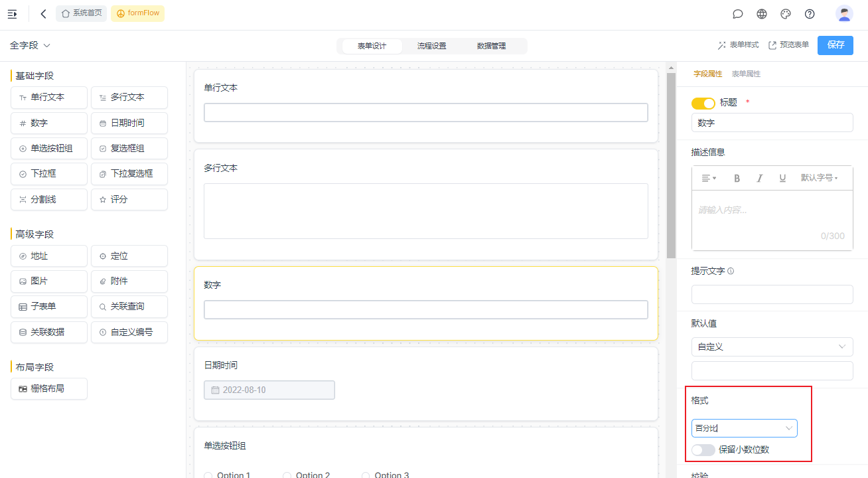Switch to the 字段属性 tab
The width and height of the screenshot is (868, 478).
coord(708,74)
